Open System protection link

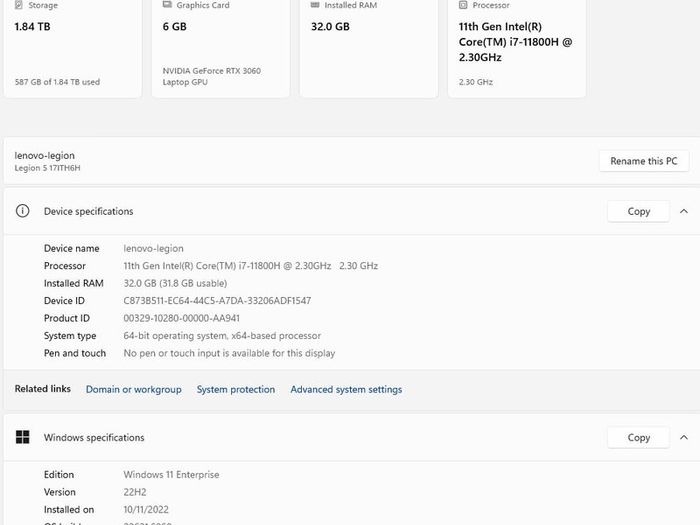[x=236, y=389]
